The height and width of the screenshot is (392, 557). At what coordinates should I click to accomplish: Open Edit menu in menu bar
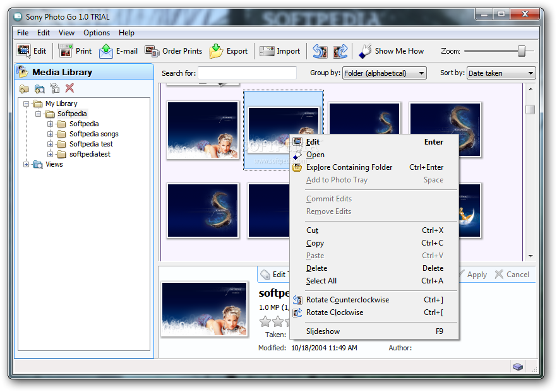44,33
